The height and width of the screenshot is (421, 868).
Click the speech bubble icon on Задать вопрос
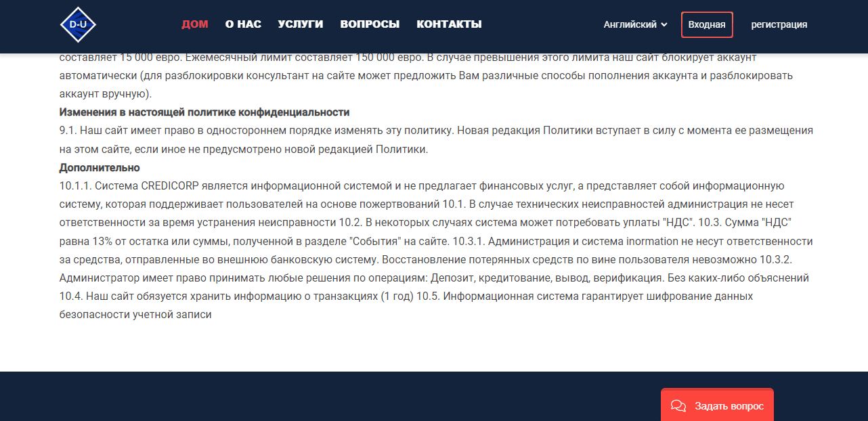[x=678, y=406]
